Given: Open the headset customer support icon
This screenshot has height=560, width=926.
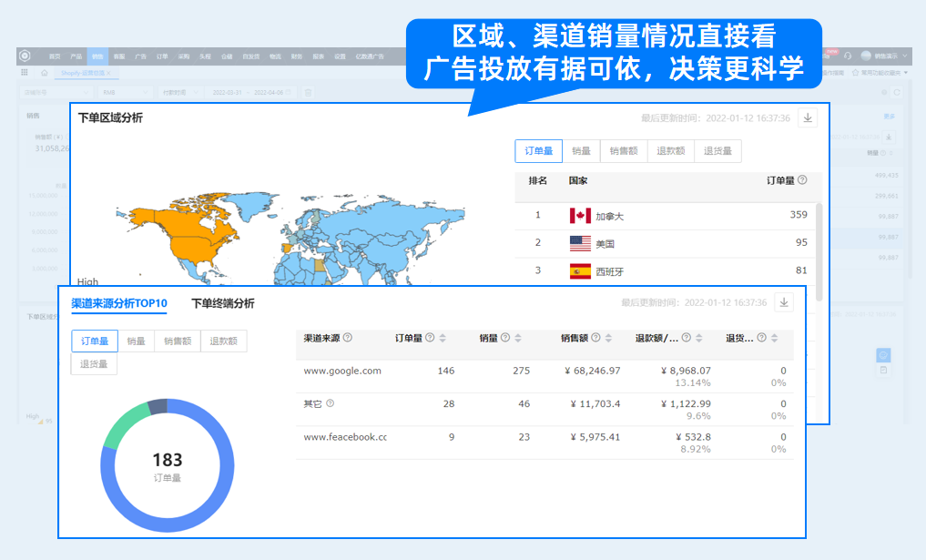Looking at the screenshot, I should [848, 56].
